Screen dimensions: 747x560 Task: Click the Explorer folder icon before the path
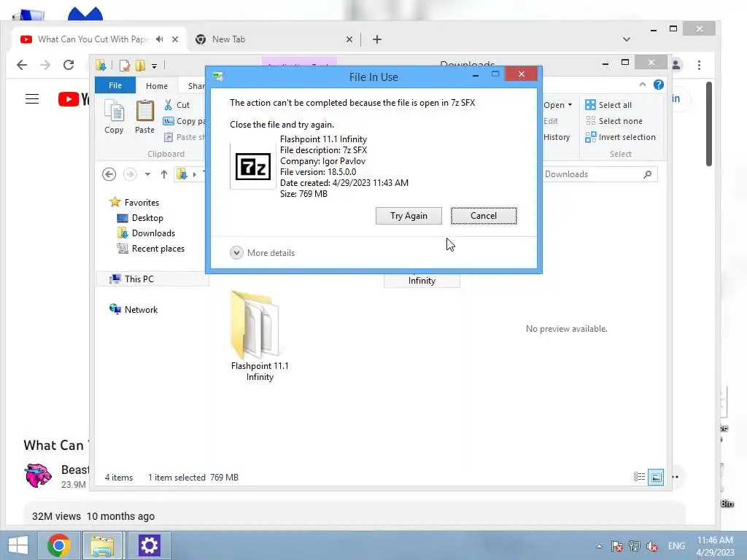pyautogui.click(x=182, y=174)
